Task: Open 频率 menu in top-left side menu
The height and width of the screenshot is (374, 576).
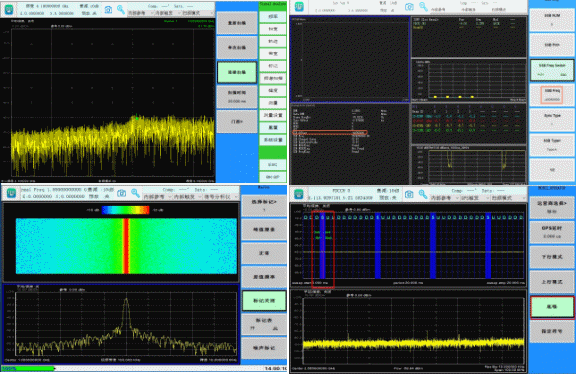Action: pyautogui.click(x=273, y=17)
